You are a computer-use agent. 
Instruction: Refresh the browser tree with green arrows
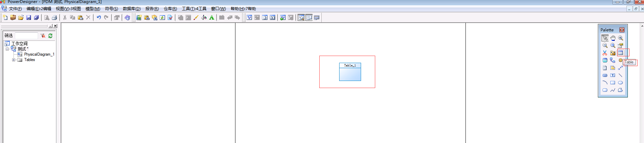51,35
